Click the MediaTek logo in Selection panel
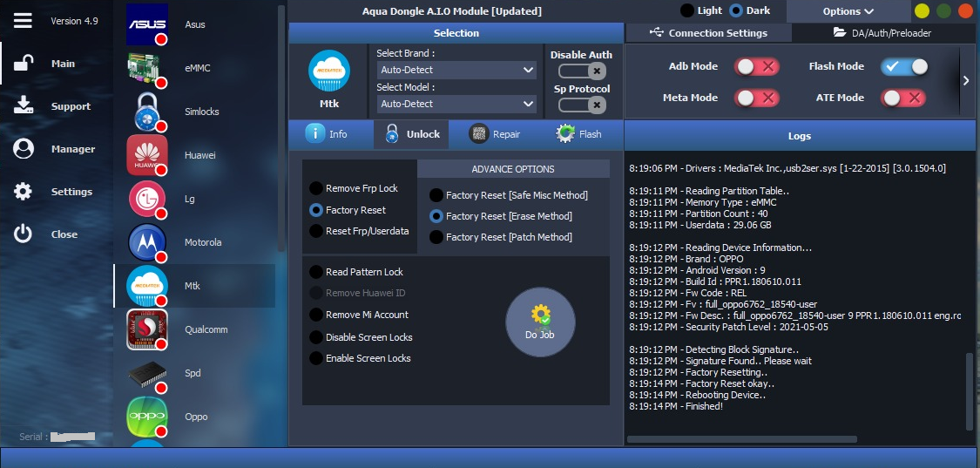 (329, 71)
